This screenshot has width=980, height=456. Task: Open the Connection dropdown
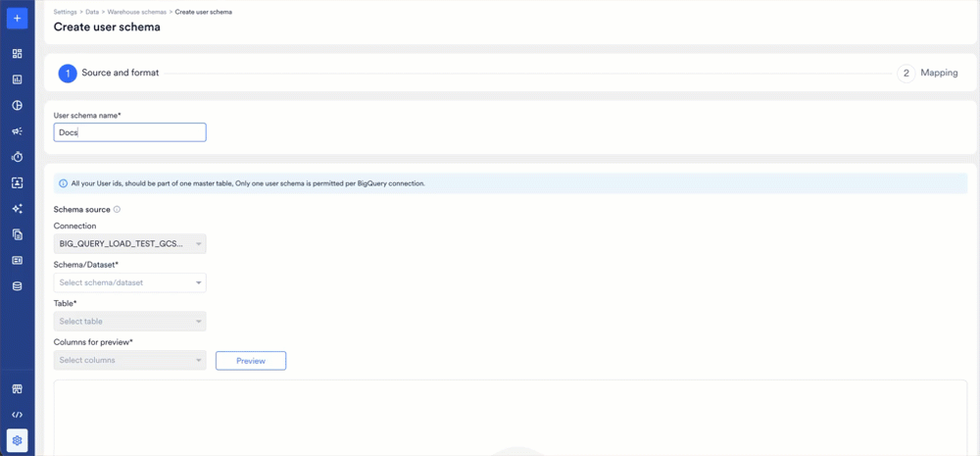pyautogui.click(x=130, y=244)
